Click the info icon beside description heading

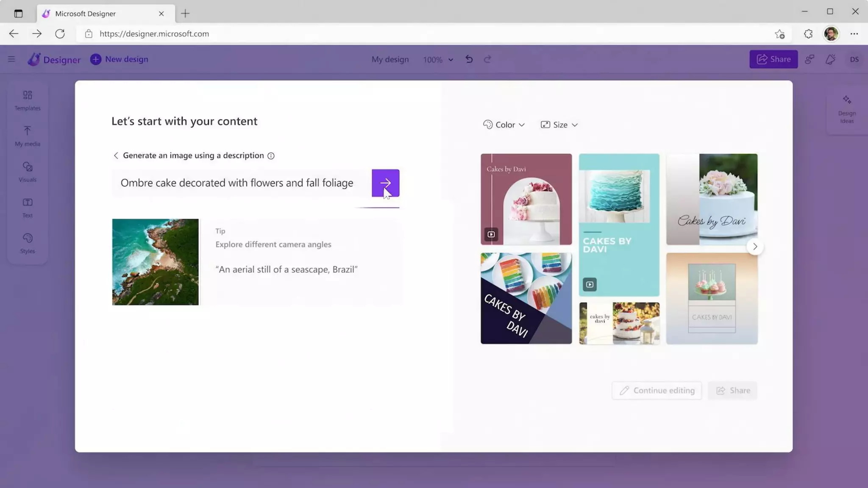coord(271,156)
